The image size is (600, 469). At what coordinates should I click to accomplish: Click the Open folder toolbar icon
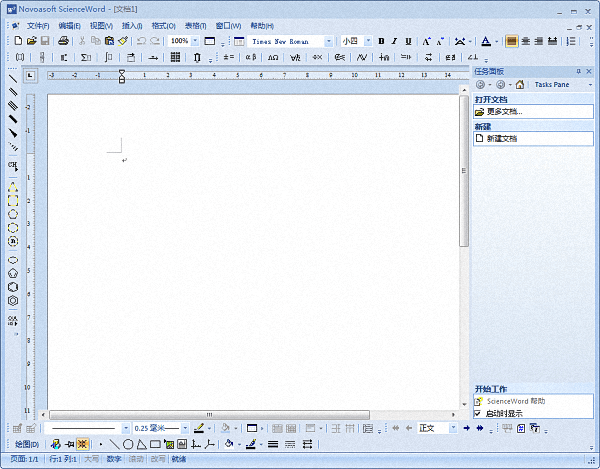[x=32, y=41]
